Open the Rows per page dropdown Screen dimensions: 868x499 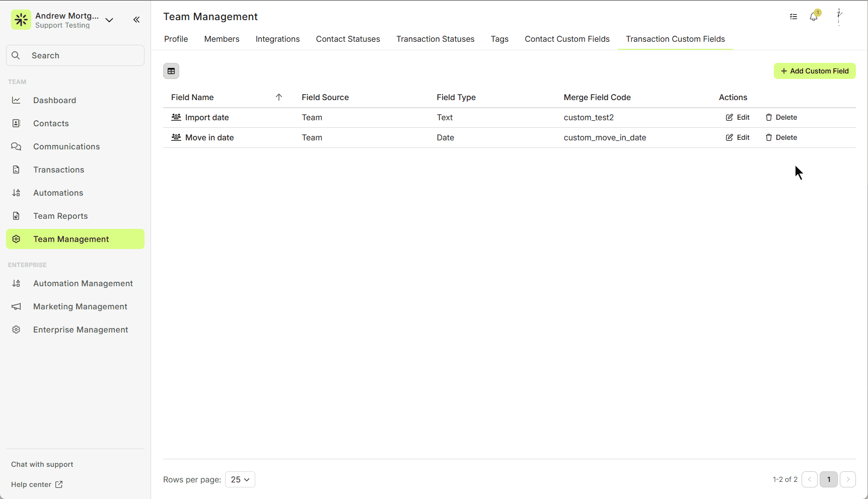tap(240, 479)
